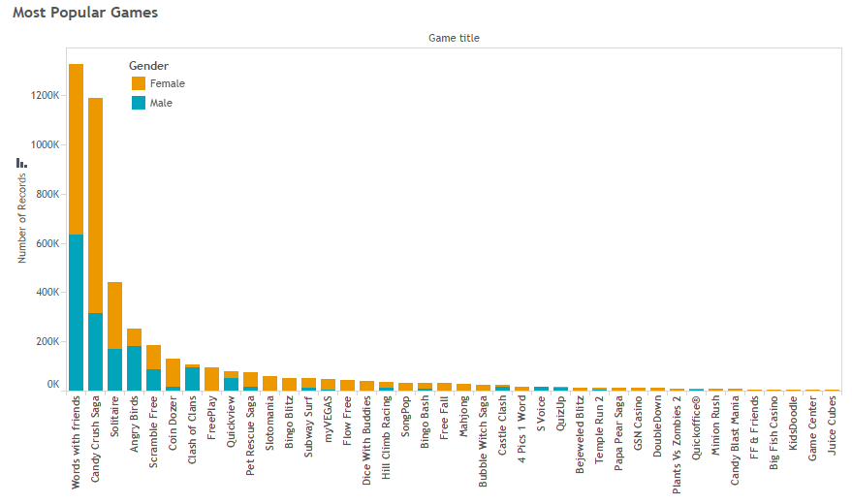Select the teal Male legend swatch
This screenshot has width=852, height=504.
pyautogui.click(x=139, y=103)
